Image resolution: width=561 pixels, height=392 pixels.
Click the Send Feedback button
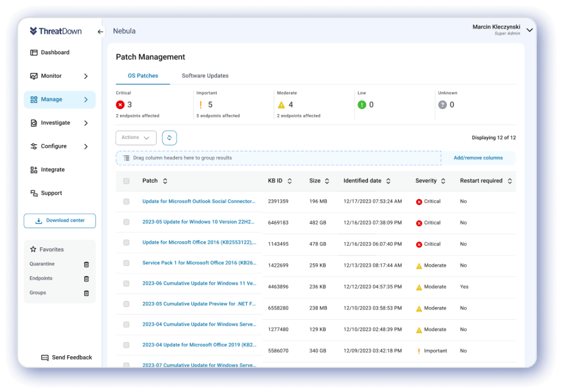point(66,357)
